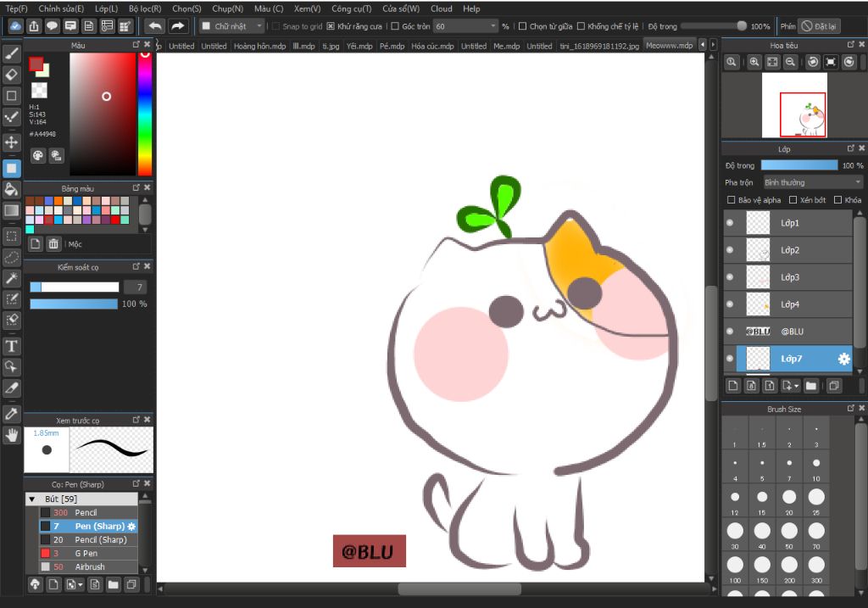This screenshot has width=868, height=608.
Task: Select the Brush tool in left toolbar
Action: [12, 53]
